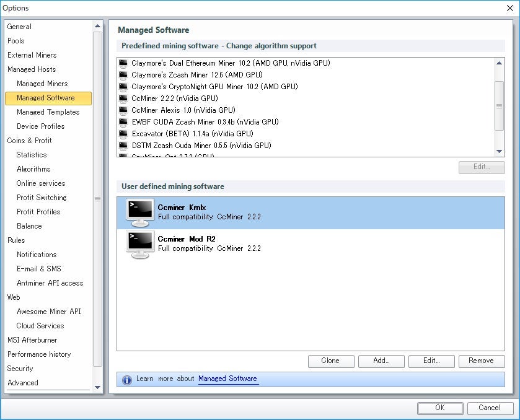Select Claymore's Dual Ethereum Miner 10.2 text

point(231,63)
